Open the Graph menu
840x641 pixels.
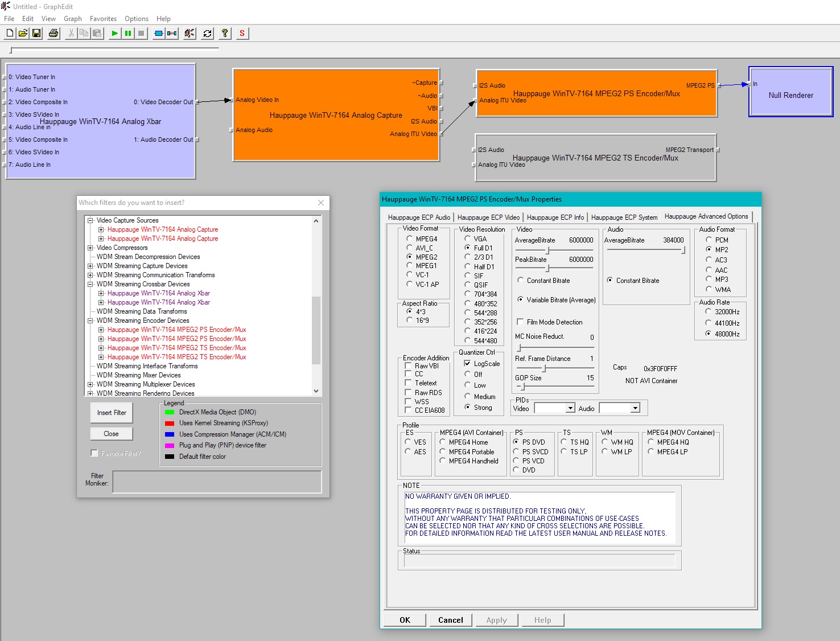73,19
